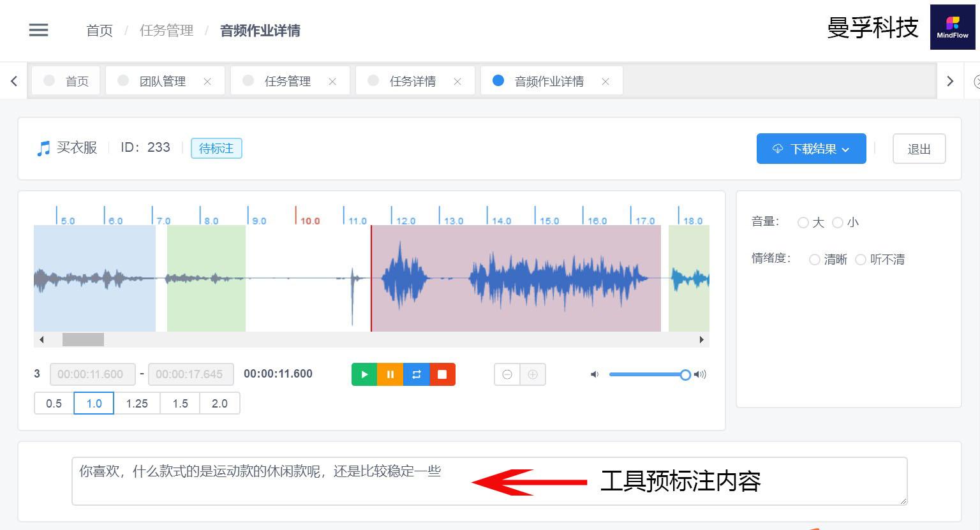The width and height of the screenshot is (980, 530).
Task: Set playback speed to 0.5
Action: 54,403
